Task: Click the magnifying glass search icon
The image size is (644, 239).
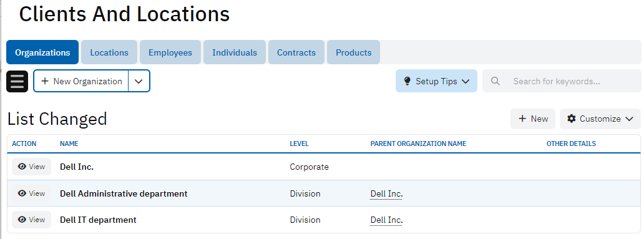Action: 495,81
